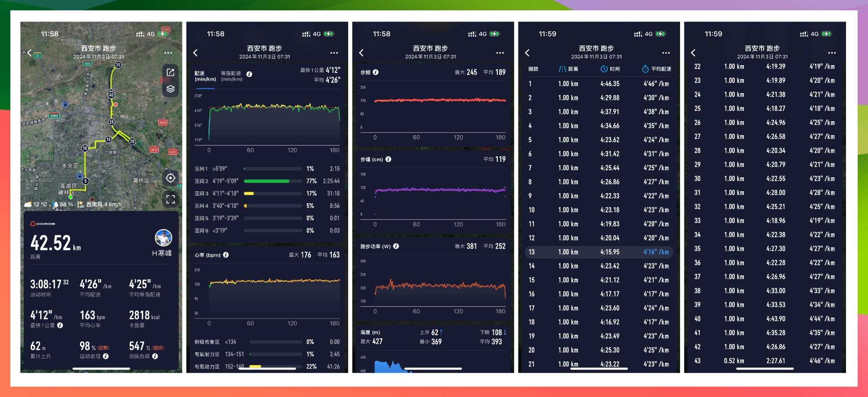Tap back arrow on the laps 22-43 screen
This screenshot has height=397, width=868.
pos(693,53)
